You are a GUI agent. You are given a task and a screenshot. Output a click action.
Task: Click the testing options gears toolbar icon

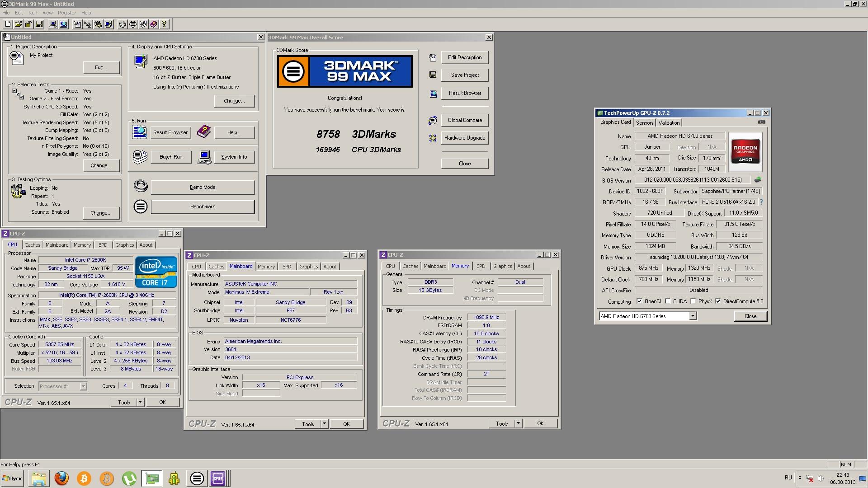point(98,24)
